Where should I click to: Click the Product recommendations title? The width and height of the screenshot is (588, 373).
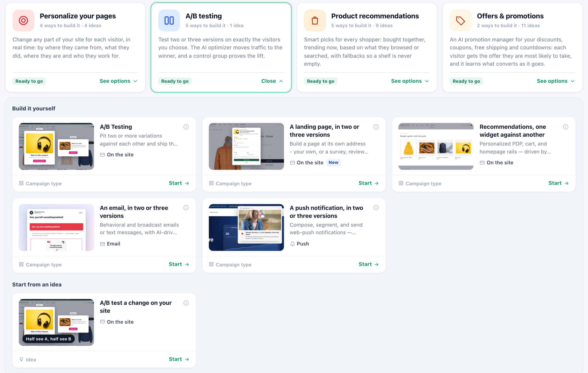coord(375,16)
